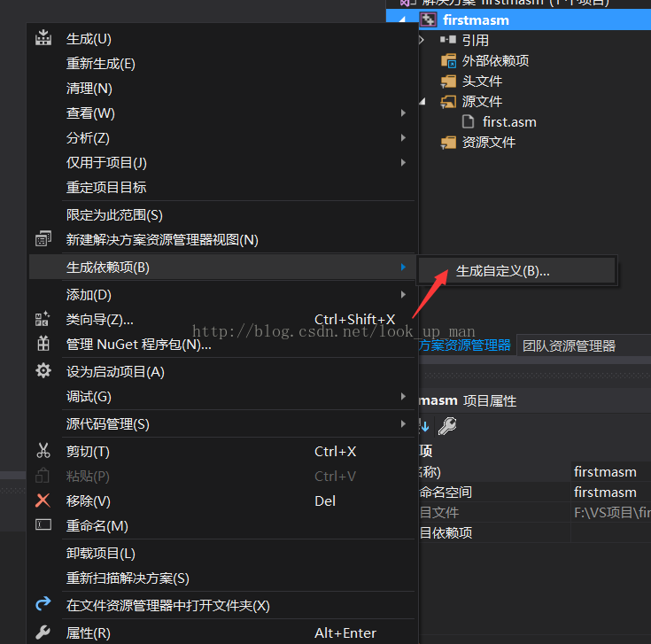Select first.asm in the tree
This screenshot has height=644, width=651.
tap(509, 121)
